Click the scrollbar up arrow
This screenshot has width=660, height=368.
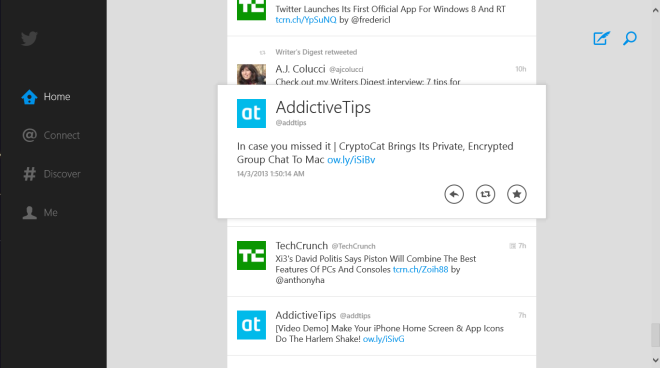pos(655,10)
